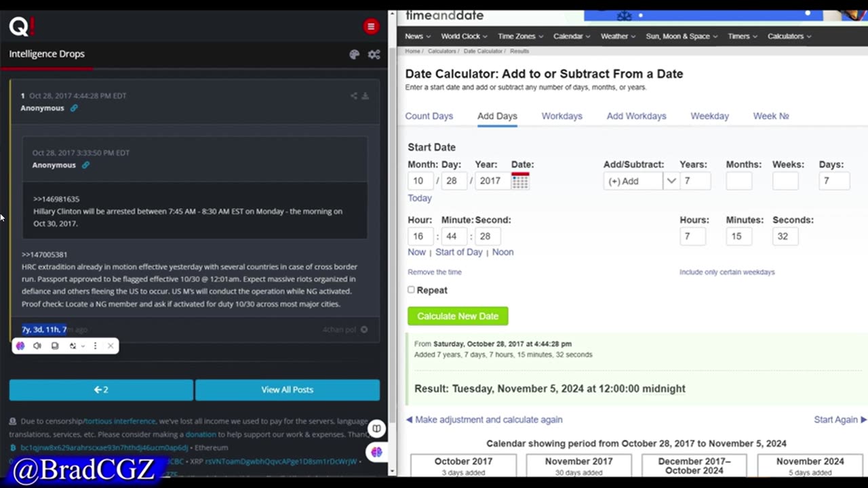Click the 4chan pol source icon
The width and height of the screenshot is (868, 488).
tap(364, 329)
